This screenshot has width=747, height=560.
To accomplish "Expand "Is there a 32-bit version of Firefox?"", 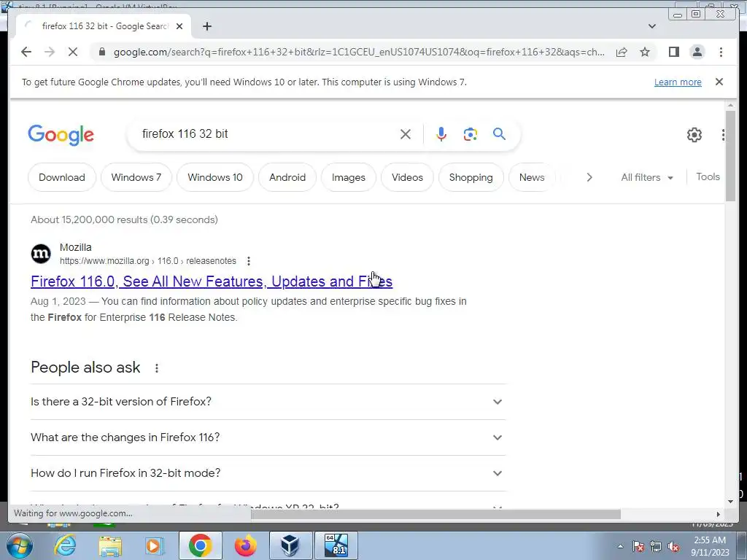I will coord(268,402).
